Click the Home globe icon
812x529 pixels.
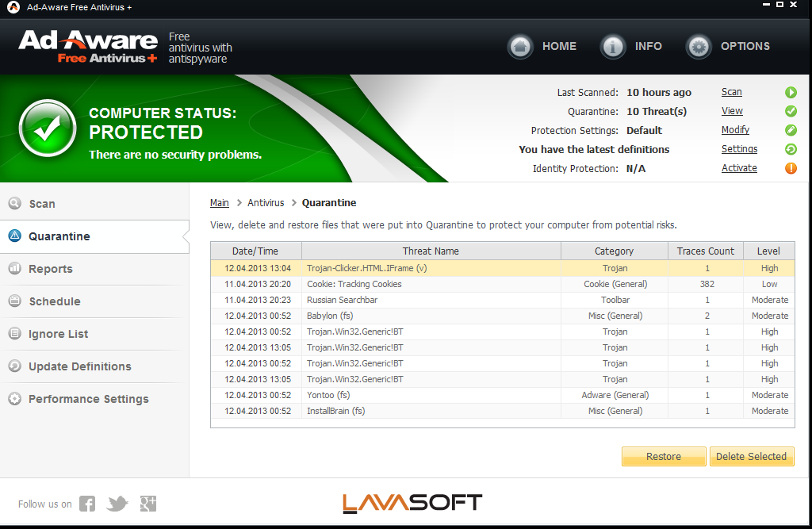pos(520,47)
